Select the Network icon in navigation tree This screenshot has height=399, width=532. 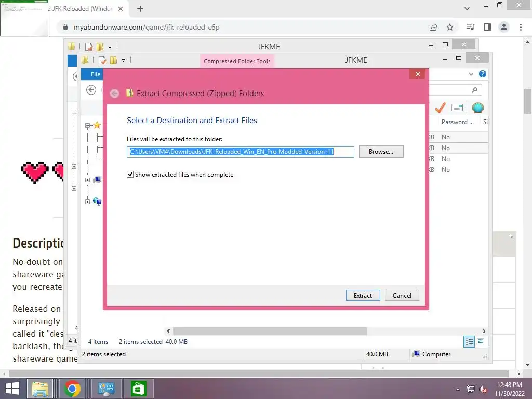[97, 202]
